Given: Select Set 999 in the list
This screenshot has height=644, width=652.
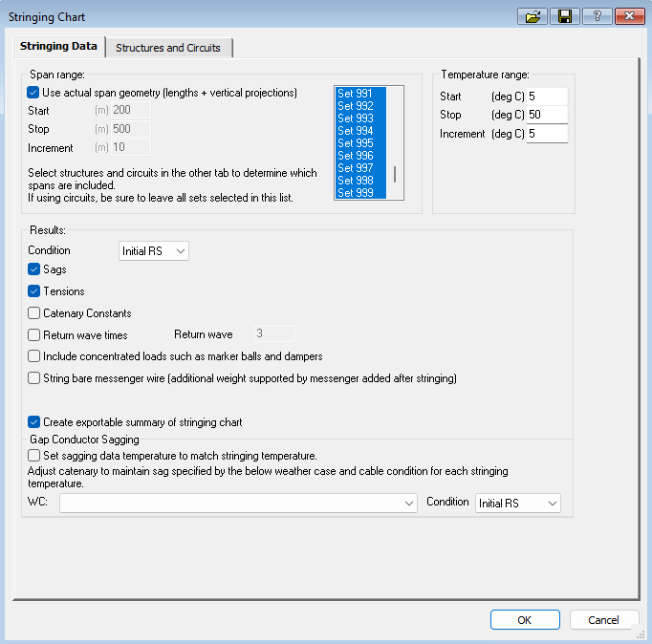Looking at the screenshot, I should 360,193.
